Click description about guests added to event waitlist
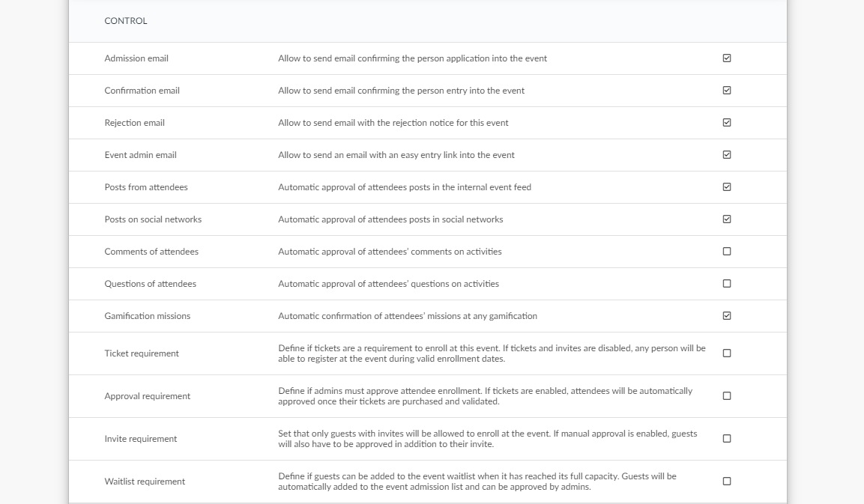Screen dimensions: 864x504 pos(477,482)
